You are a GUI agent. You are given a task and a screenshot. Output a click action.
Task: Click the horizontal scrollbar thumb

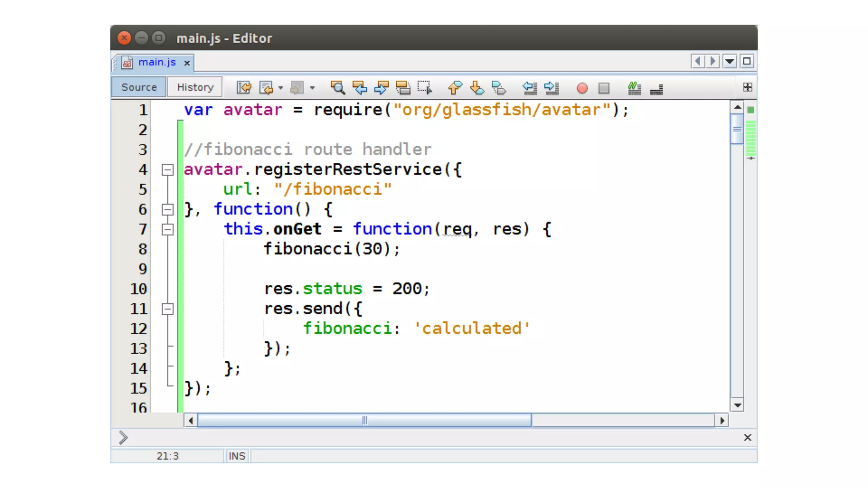364,420
